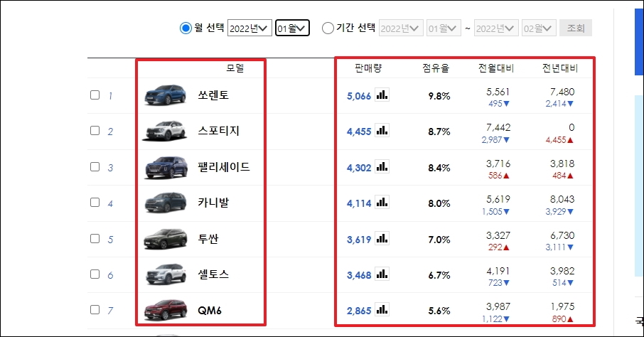Viewport: 644px width, 337px height.
Task: Open sales chart icon for QM6
Action: (x=382, y=309)
